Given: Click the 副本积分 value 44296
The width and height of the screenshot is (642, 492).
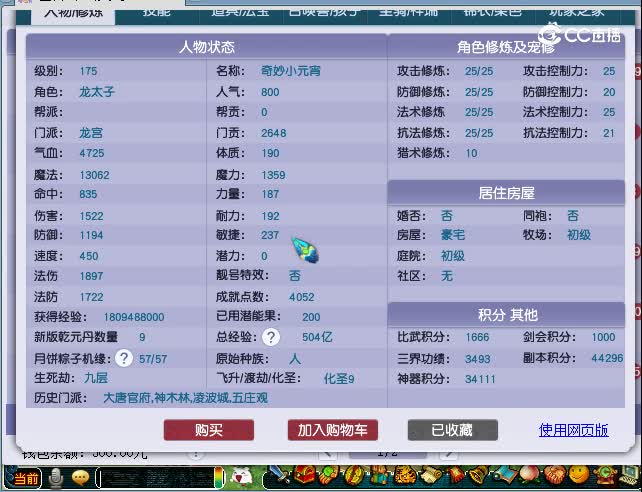Looking at the screenshot, I should 607,359.
